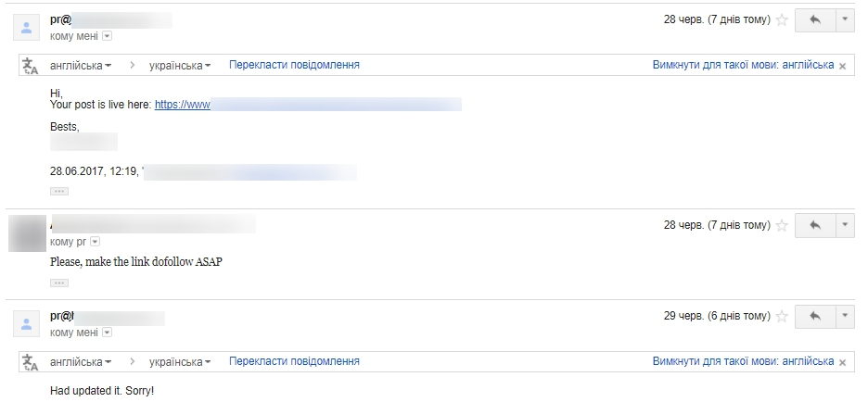Open more actions for the second message

point(844,225)
